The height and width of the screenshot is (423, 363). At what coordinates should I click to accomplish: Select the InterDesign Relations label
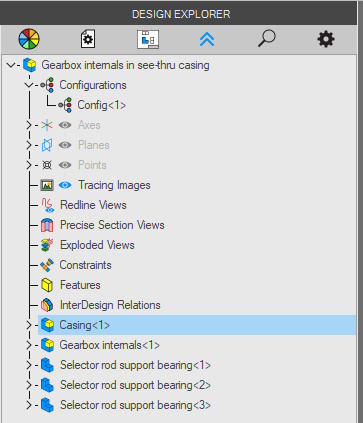tap(110, 305)
